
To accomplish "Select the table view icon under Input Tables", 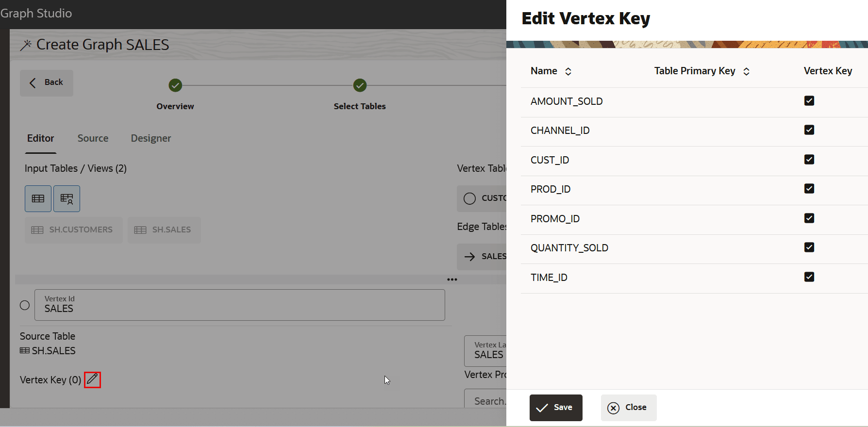I will [x=38, y=198].
